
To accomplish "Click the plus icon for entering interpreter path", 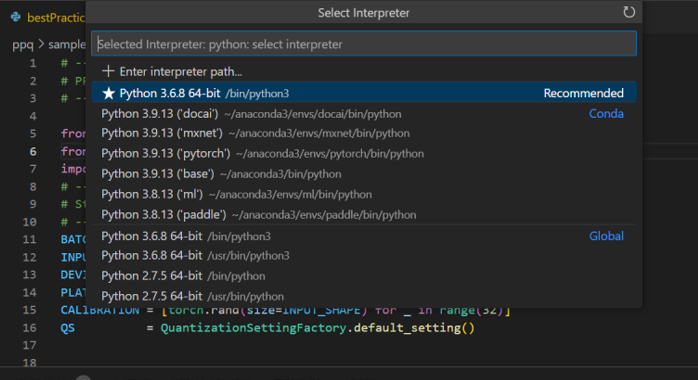I will coord(108,71).
